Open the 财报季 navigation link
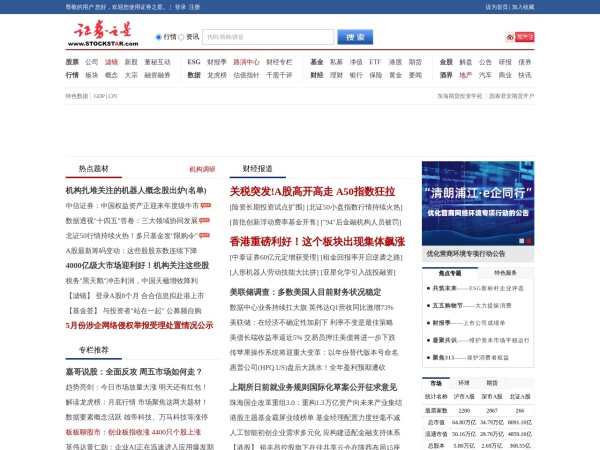The height and width of the screenshot is (450, 600). pyautogui.click(x=217, y=62)
